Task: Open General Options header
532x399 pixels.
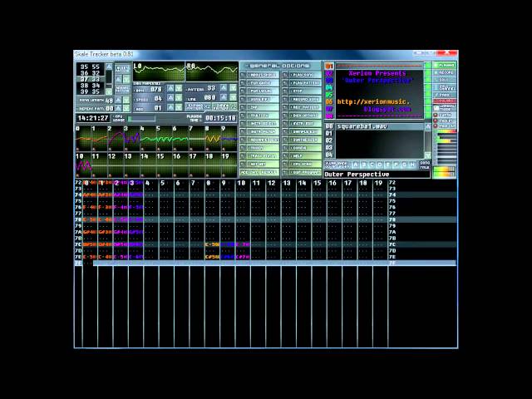Action: 280,66
